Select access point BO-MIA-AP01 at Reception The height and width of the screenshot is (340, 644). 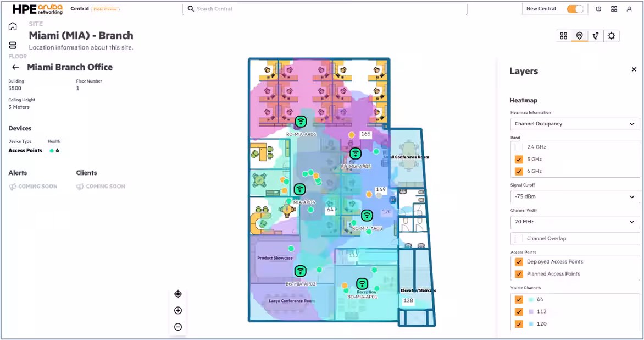point(362,283)
